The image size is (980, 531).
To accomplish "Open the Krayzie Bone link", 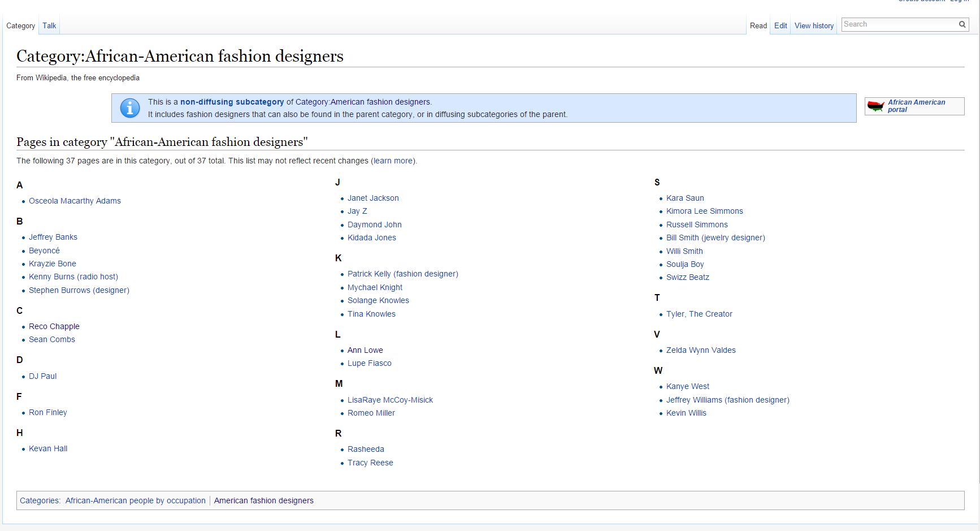I will (x=53, y=264).
